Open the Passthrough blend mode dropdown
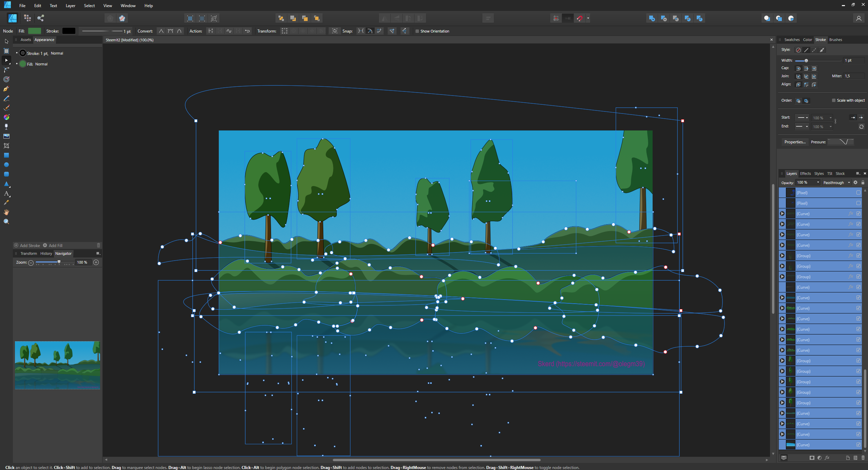This screenshot has width=868, height=470. [836, 183]
